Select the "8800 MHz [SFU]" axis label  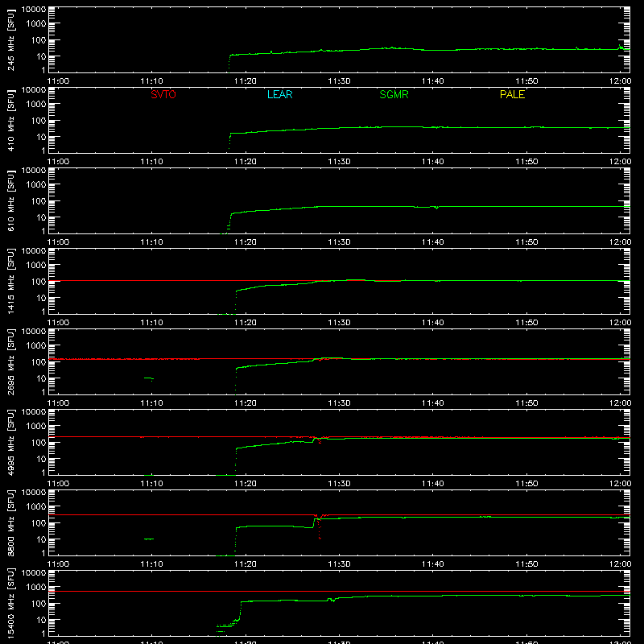click(11, 522)
